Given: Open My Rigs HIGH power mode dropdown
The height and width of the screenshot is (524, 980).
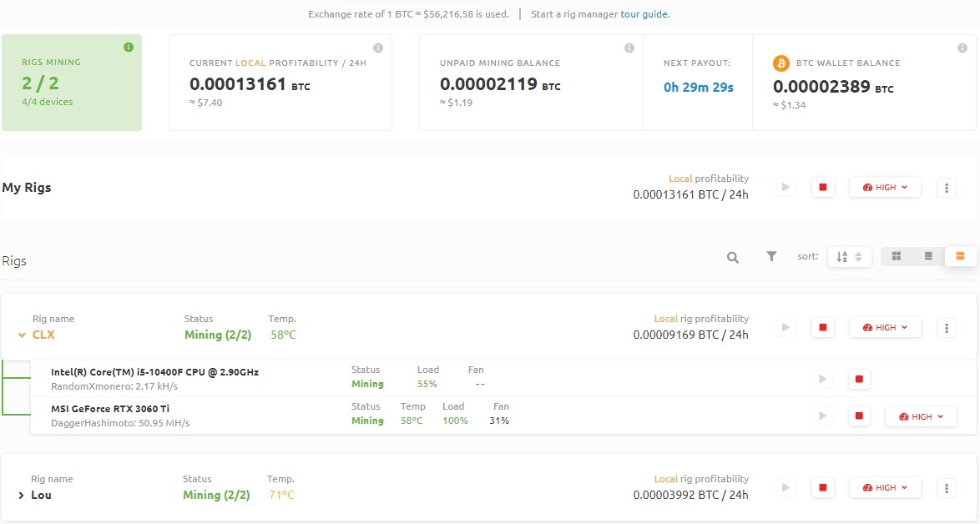Looking at the screenshot, I should (x=884, y=188).
